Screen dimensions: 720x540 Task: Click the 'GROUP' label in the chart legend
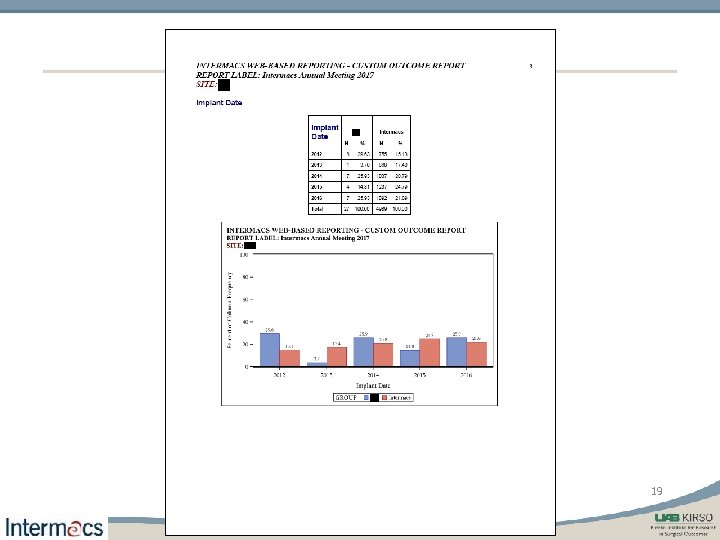point(346,398)
